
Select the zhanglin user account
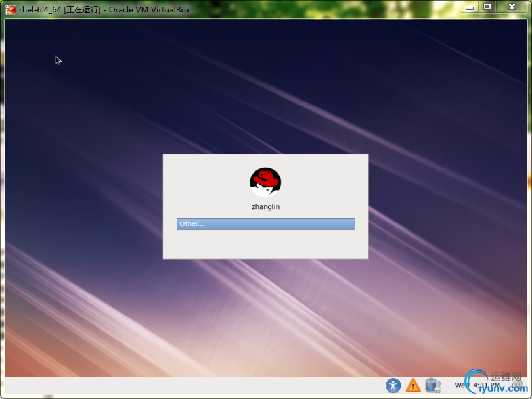tap(265, 206)
